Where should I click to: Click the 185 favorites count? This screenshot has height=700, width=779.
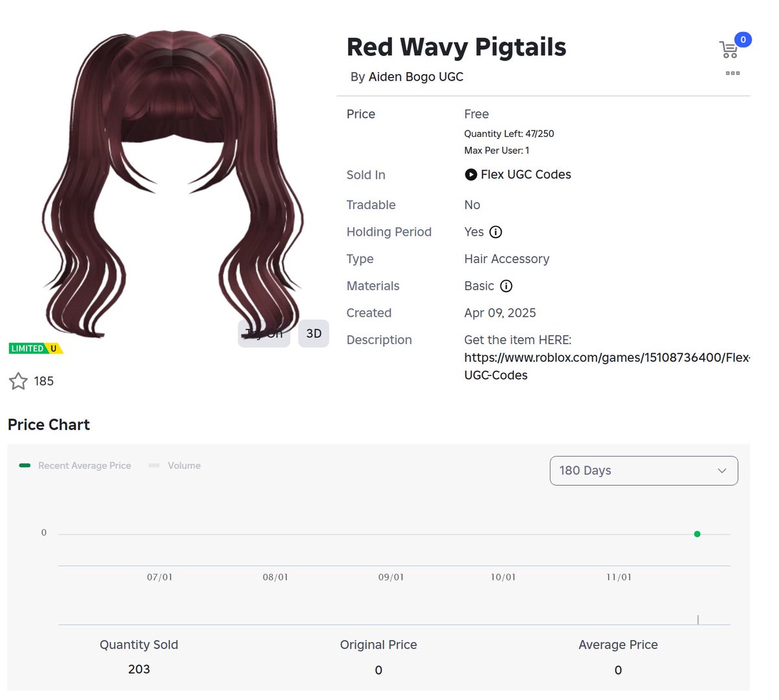click(43, 381)
